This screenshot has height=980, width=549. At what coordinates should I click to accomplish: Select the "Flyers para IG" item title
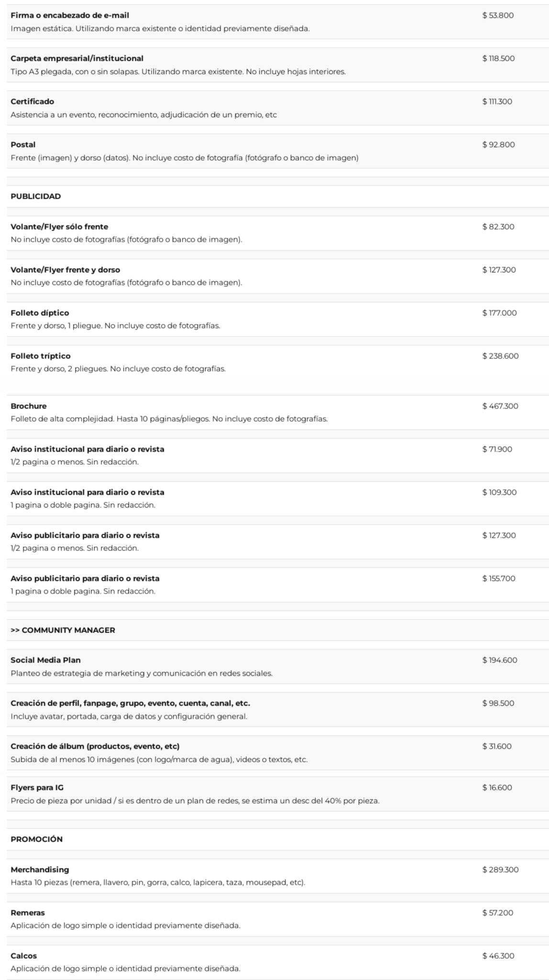[x=37, y=788]
